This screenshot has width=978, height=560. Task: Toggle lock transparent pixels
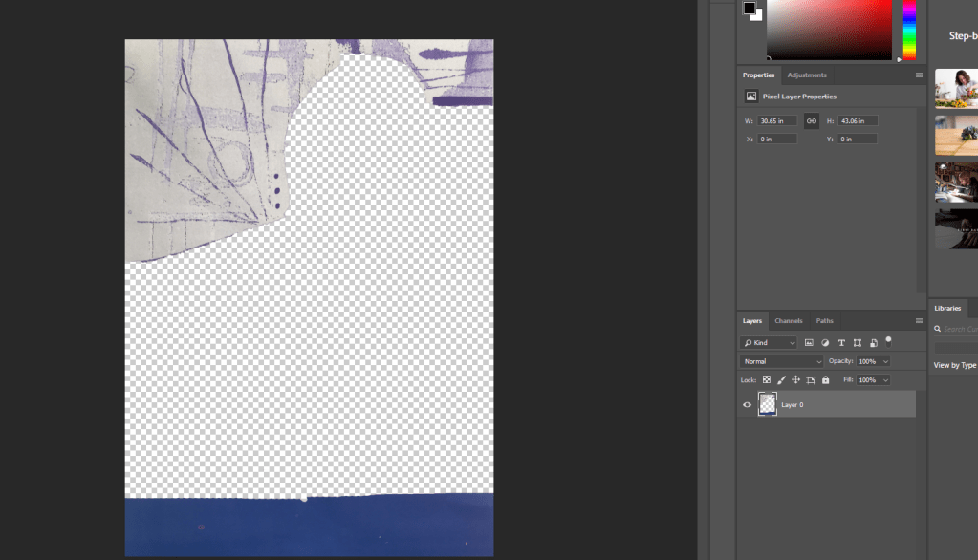(767, 379)
